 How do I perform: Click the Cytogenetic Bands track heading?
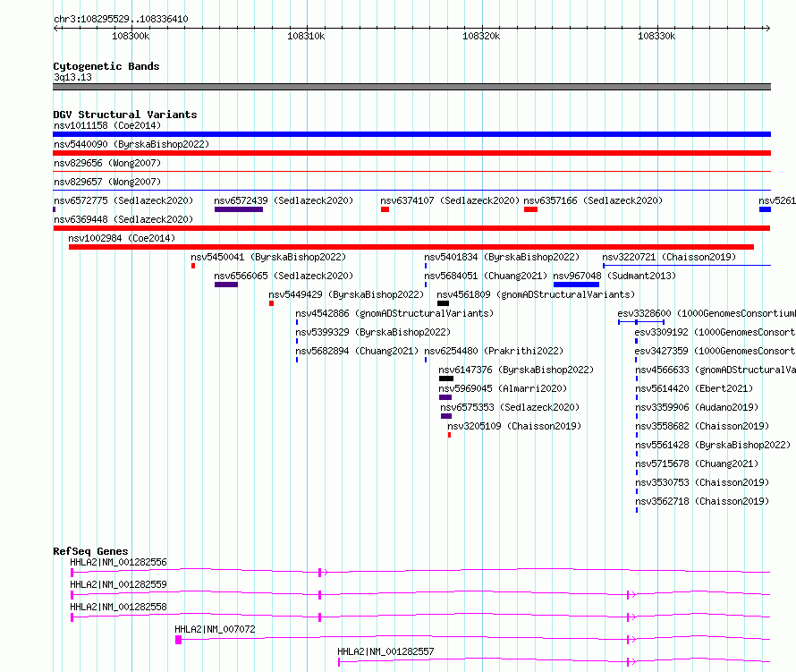[106, 66]
